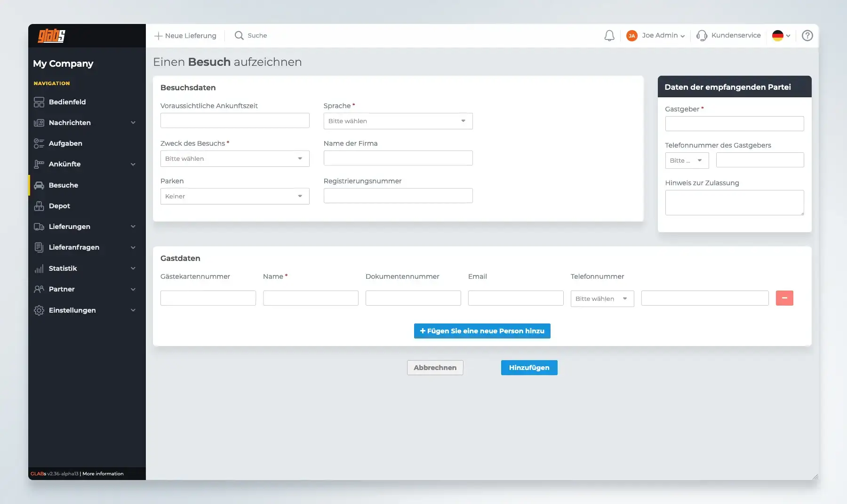Click the search magnifier icon
Viewport: 847px width, 504px height.
(239, 36)
